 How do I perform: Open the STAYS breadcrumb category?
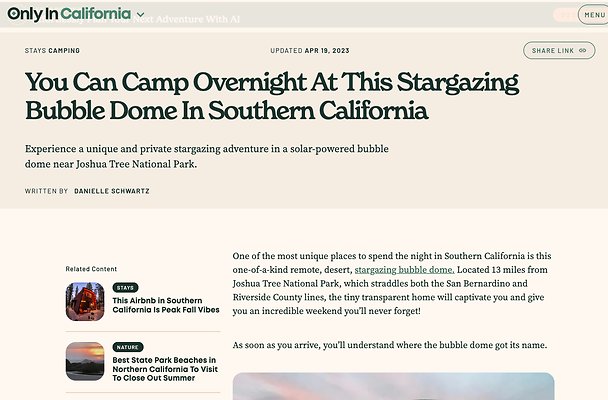pyautogui.click(x=34, y=51)
